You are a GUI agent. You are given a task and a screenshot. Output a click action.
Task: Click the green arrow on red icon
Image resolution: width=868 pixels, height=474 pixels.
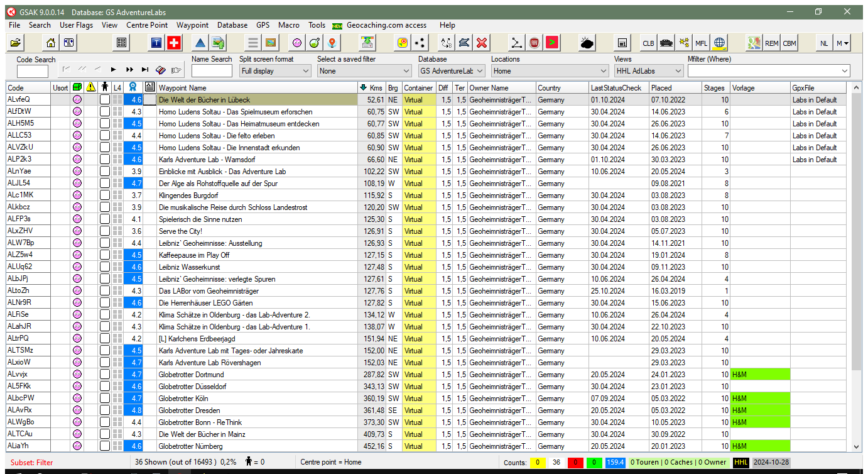[x=552, y=43]
